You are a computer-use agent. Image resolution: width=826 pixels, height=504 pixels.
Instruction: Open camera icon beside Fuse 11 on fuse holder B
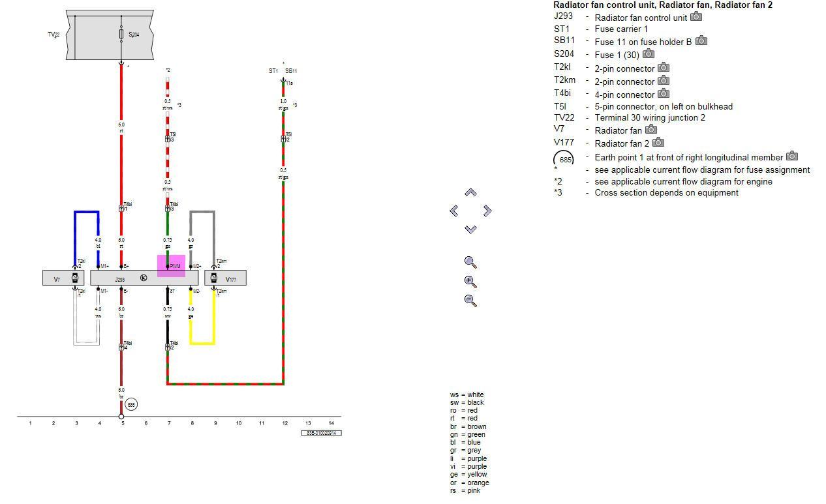pos(701,40)
